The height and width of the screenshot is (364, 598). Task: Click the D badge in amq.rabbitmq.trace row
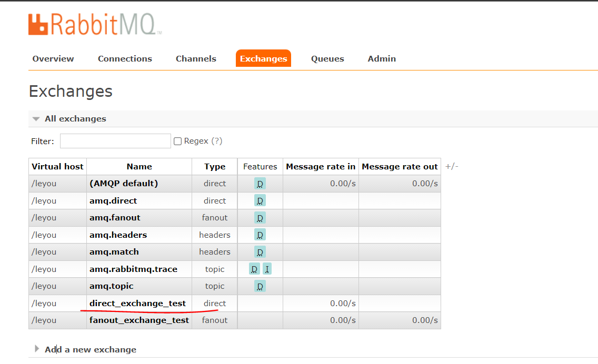[254, 269]
